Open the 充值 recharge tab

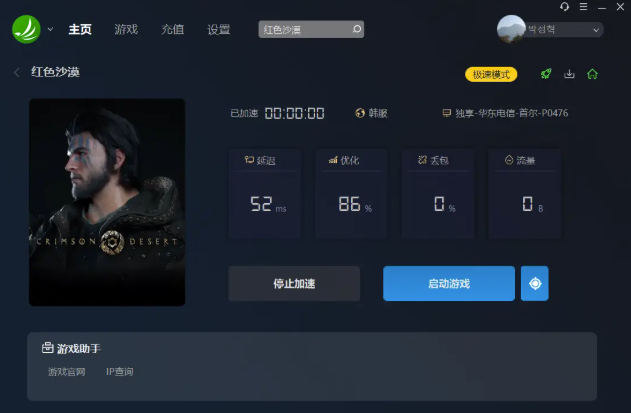pos(173,29)
